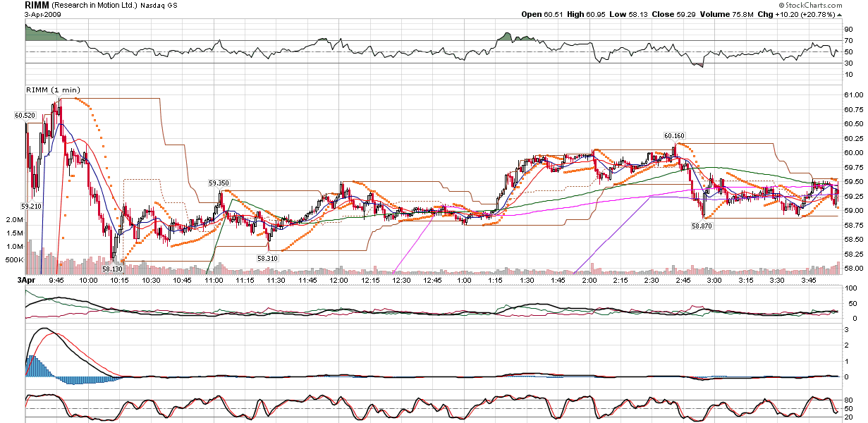Click the 90 label on the RSI panel scale
The image size is (868, 423).
pos(848,30)
